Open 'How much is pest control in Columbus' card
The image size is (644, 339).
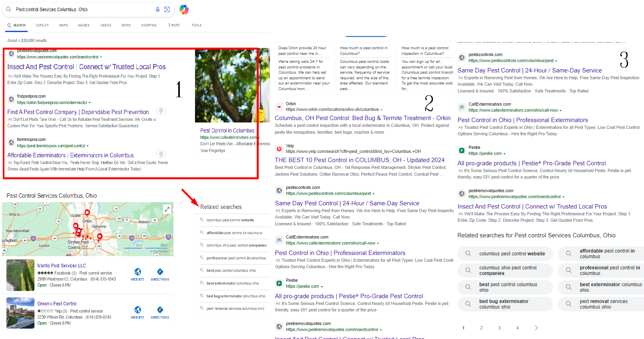tap(366, 68)
